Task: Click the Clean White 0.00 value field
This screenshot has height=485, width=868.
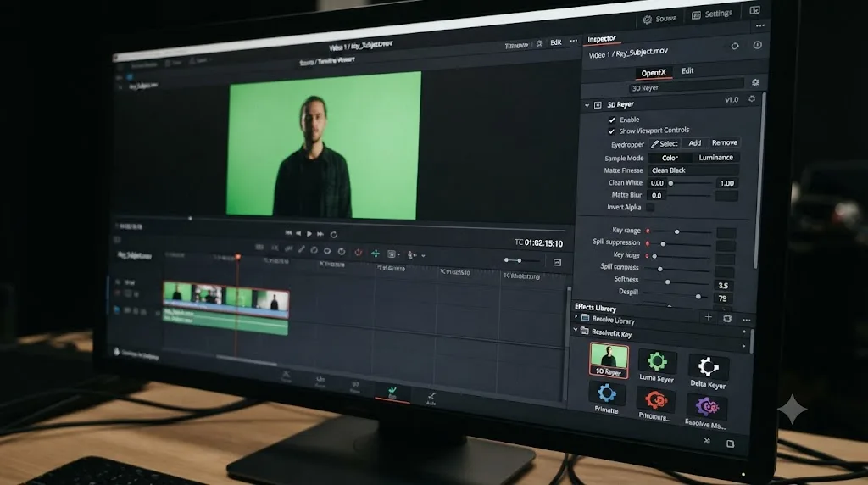Action: point(657,183)
